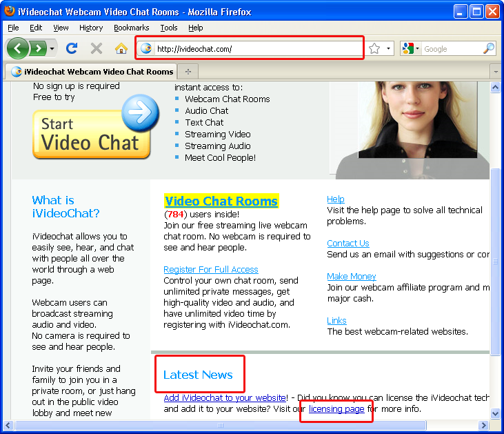The height and width of the screenshot is (434, 504).
Task: Click the "Streaming Video" list item
Action: [218, 134]
